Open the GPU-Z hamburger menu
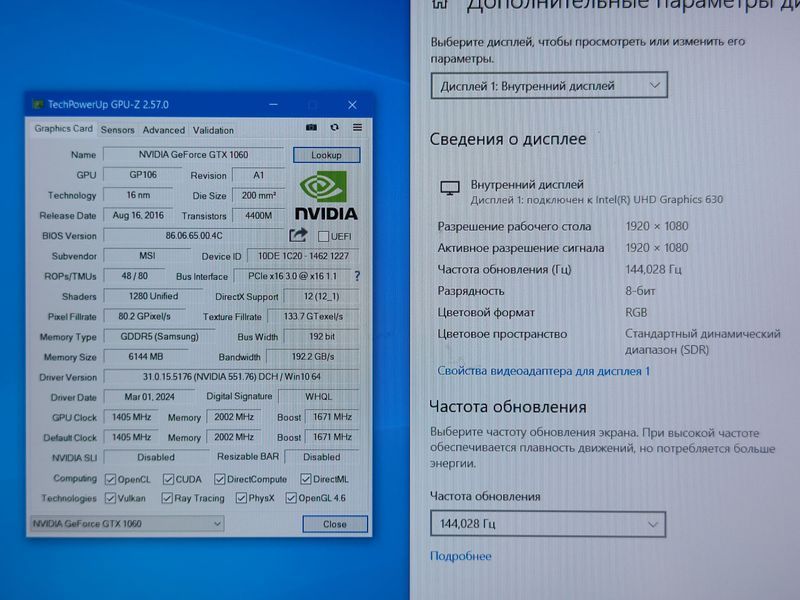800x600 pixels. 358,128
